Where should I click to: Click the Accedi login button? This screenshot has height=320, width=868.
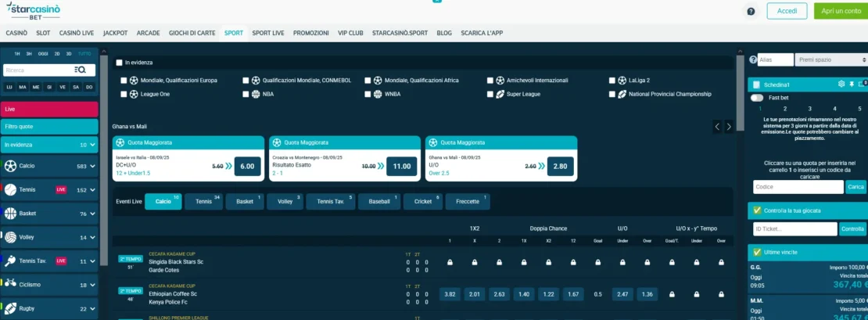pyautogui.click(x=787, y=11)
